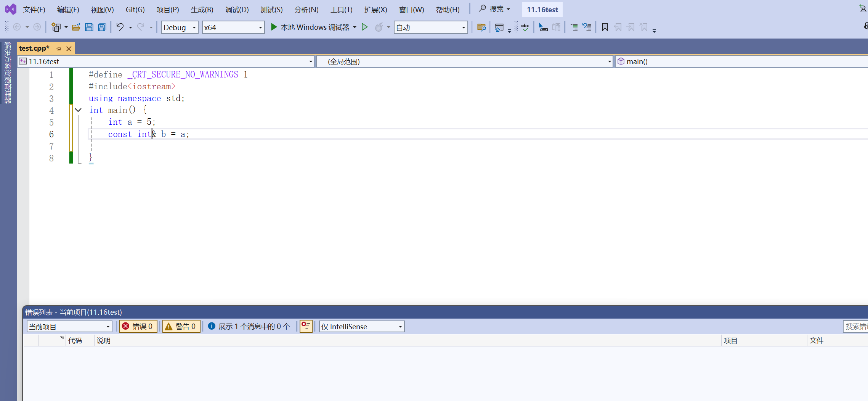Open the 仅 IntelliSense source dropdown
This screenshot has height=401, width=868.
(x=361, y=327)
